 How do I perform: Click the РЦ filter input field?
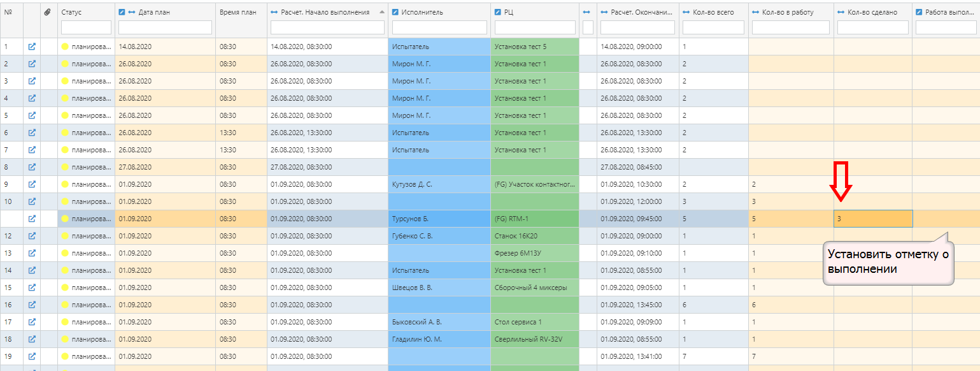coord(535,27)
